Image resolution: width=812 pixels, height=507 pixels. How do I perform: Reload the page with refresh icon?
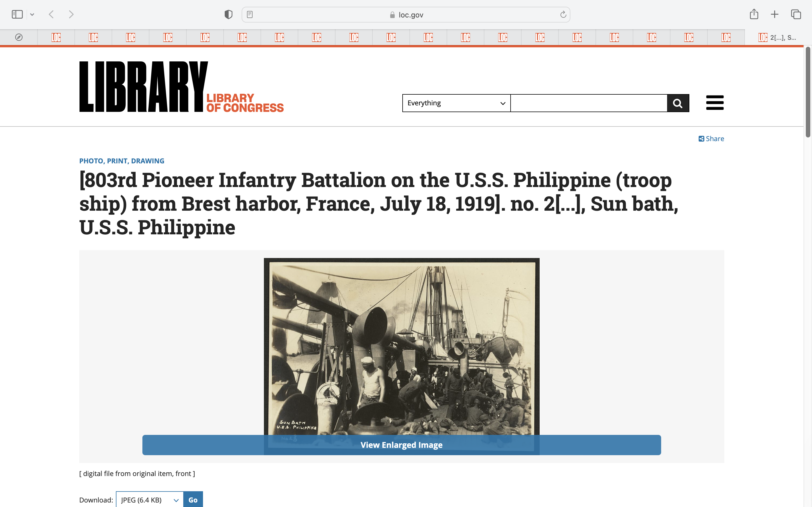(563, 14)
